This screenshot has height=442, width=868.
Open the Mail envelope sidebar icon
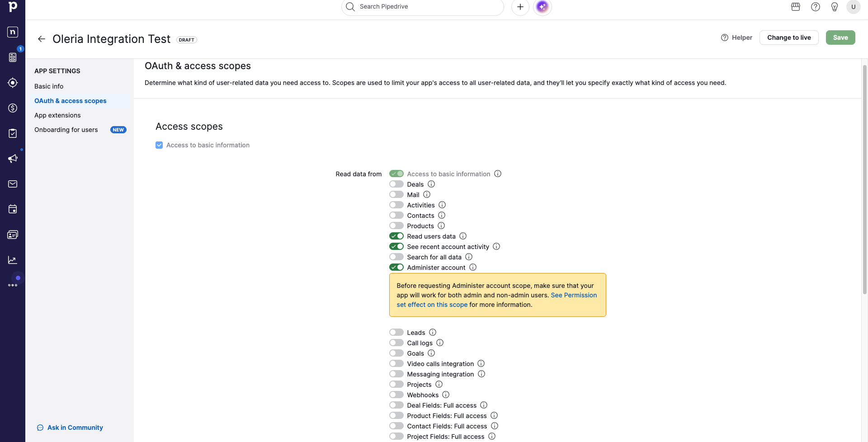13,184
